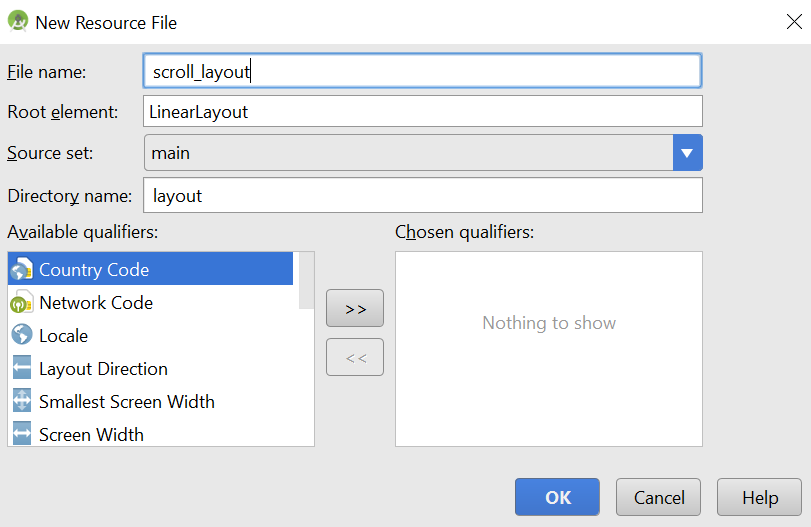Remove qualifier using the << button
811x527 pixels.
click(x=355, y=357)
